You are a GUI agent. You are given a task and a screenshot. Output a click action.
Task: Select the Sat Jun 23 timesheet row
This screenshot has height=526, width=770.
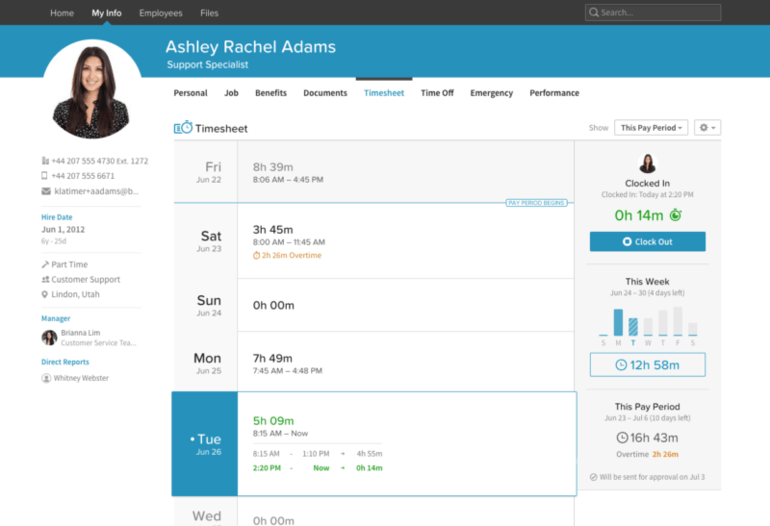point(374,241)
